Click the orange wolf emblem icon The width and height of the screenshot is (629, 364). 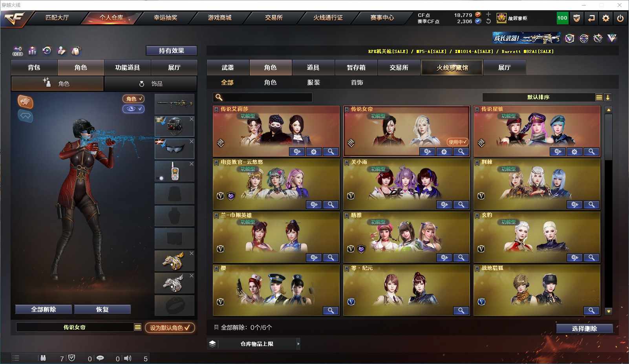pyautogui.click(x=25, y=102)
